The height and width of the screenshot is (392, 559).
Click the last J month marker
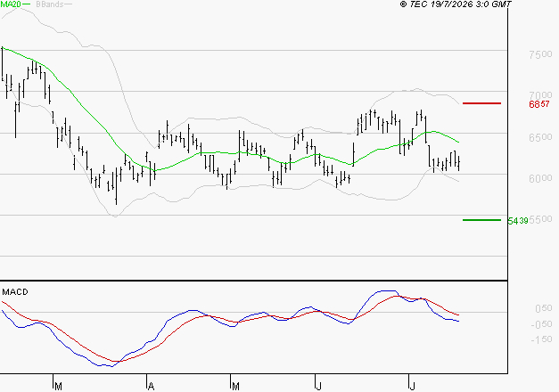[x=413, y=387]
